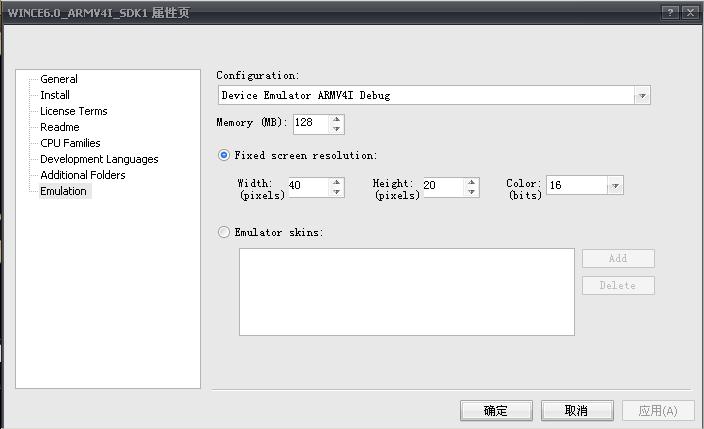Open the Color bits dropdown arrow
This screenshot has width=704, height=429.
point(615,185)
